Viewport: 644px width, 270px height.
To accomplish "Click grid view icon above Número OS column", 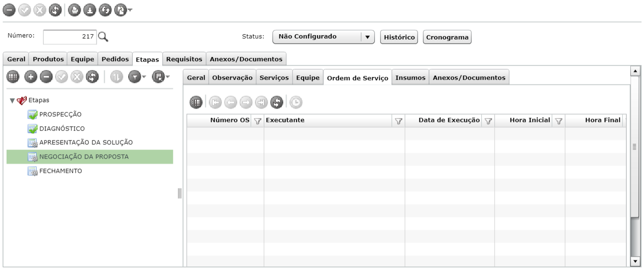I will pos(195,102).
